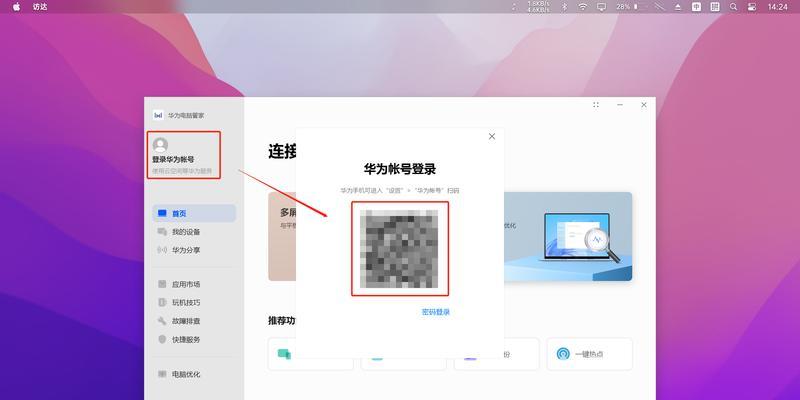
Task: Open the Wi-Fi status menu
Action: (x=583, y=7)
